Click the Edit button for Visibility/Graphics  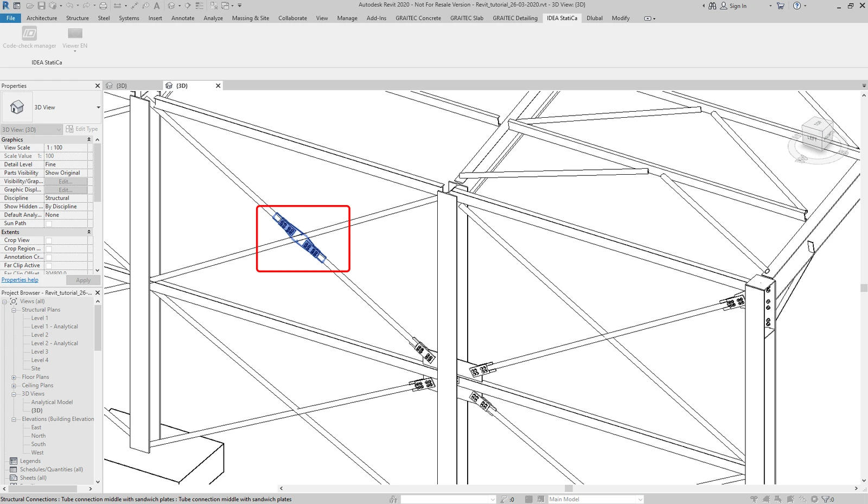(x=66, y=181)
